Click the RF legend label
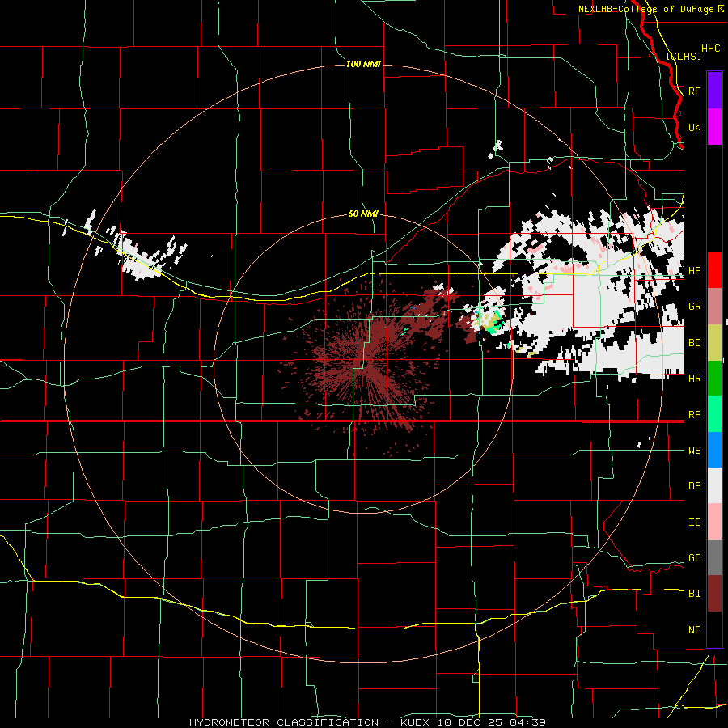This screenshot has height=728, width=728. [x=694, y=91]
